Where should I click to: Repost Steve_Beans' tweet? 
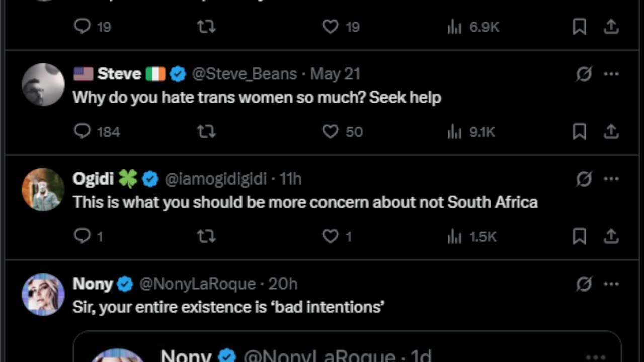coord(206,132)
